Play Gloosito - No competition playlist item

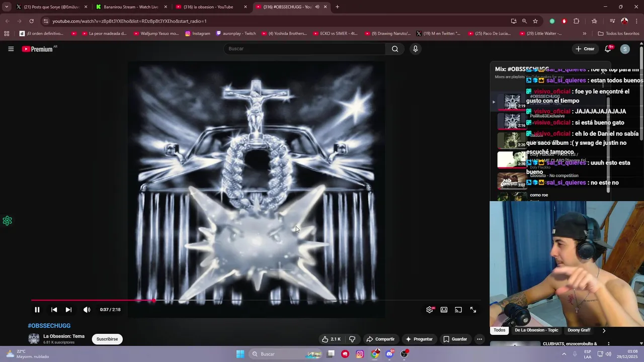point(551,180)
